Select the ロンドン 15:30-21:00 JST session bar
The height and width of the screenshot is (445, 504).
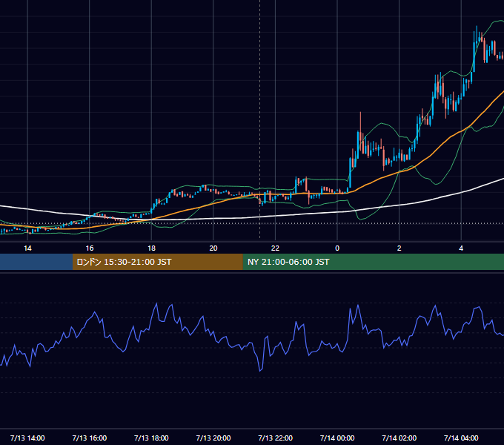click(x=157, y=262)
